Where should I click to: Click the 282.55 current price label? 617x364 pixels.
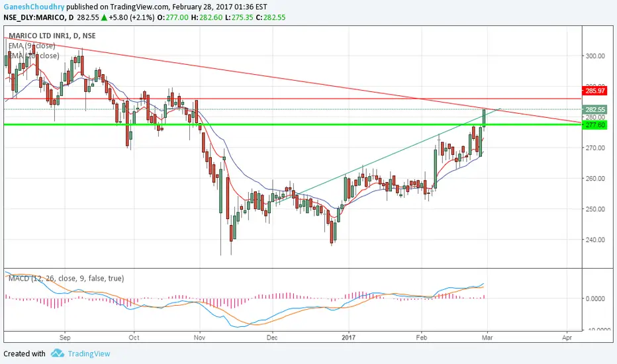595,109
